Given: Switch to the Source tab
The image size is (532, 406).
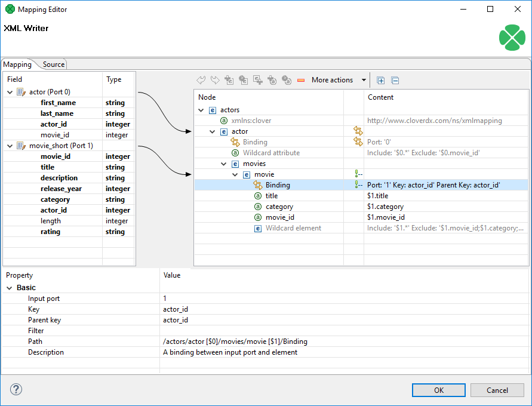Looking at the screenshot, I should 54,64.
